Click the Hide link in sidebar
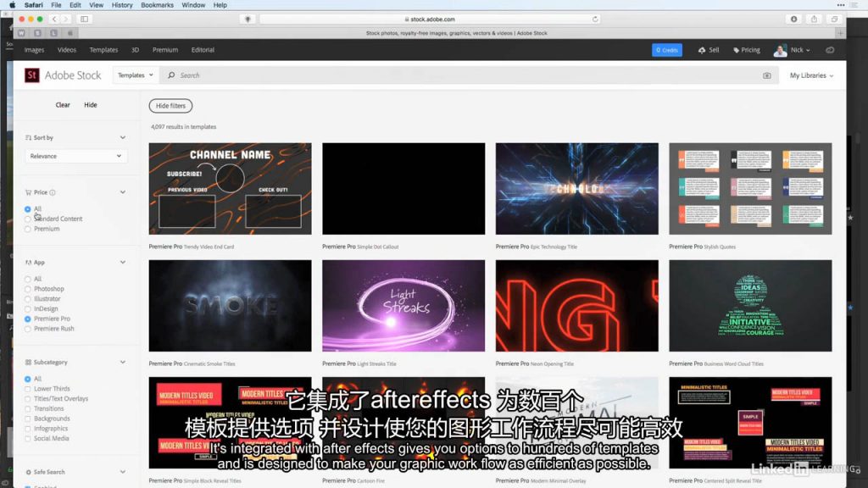 90,104
